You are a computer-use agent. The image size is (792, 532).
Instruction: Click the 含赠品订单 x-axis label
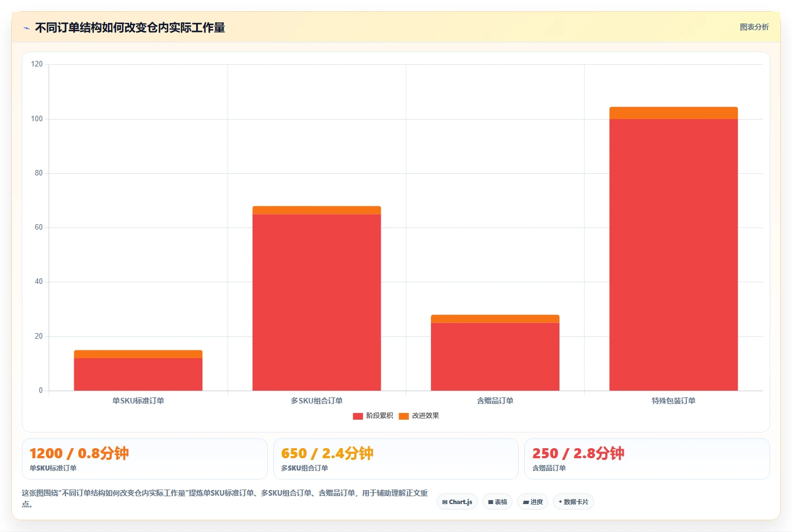click(x=495, y=401)
